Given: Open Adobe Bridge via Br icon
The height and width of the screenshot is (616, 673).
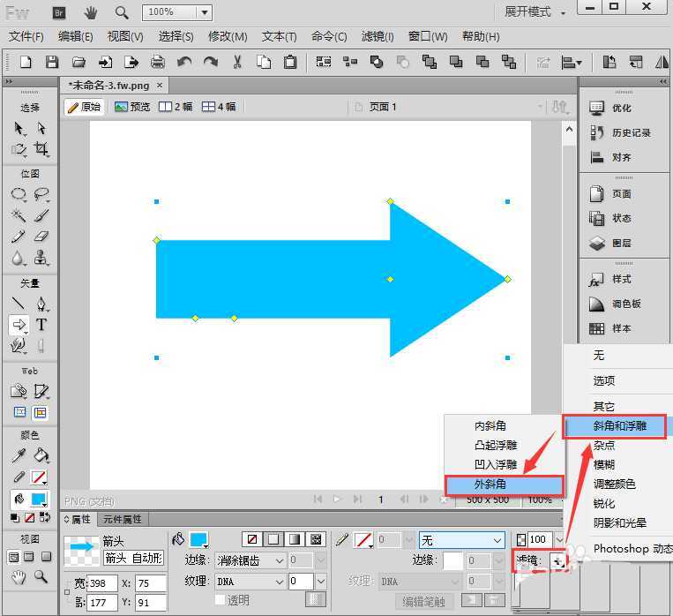Looking at the screenshot, I should coord(59,12).
